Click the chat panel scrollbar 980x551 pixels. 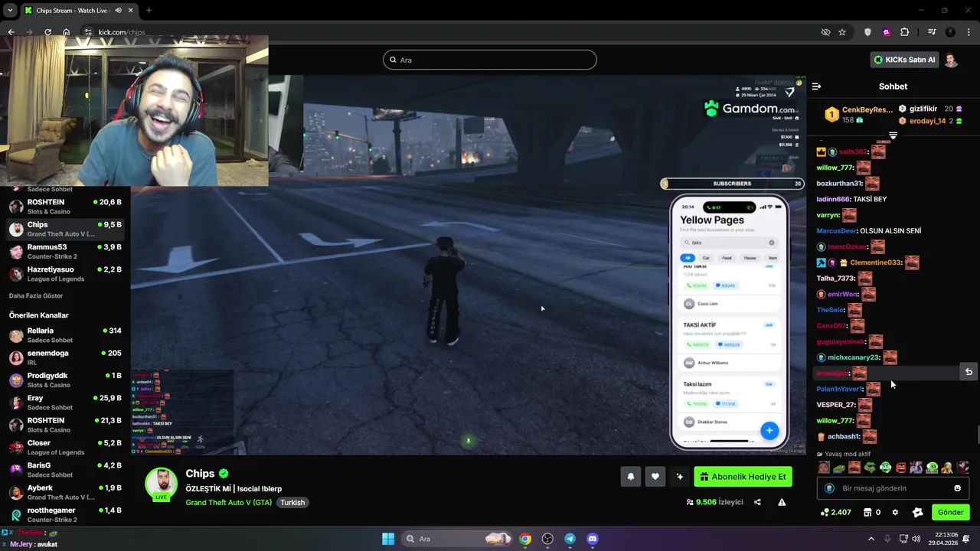(978, 435)
